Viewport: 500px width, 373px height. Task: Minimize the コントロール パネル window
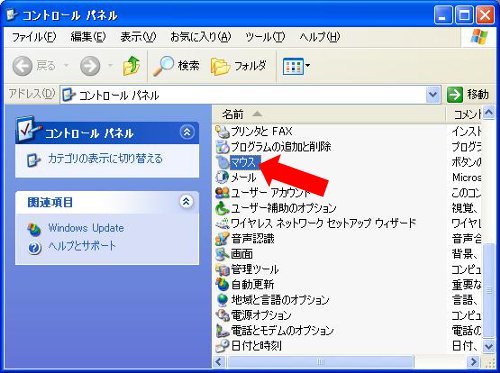coord(443,15)
